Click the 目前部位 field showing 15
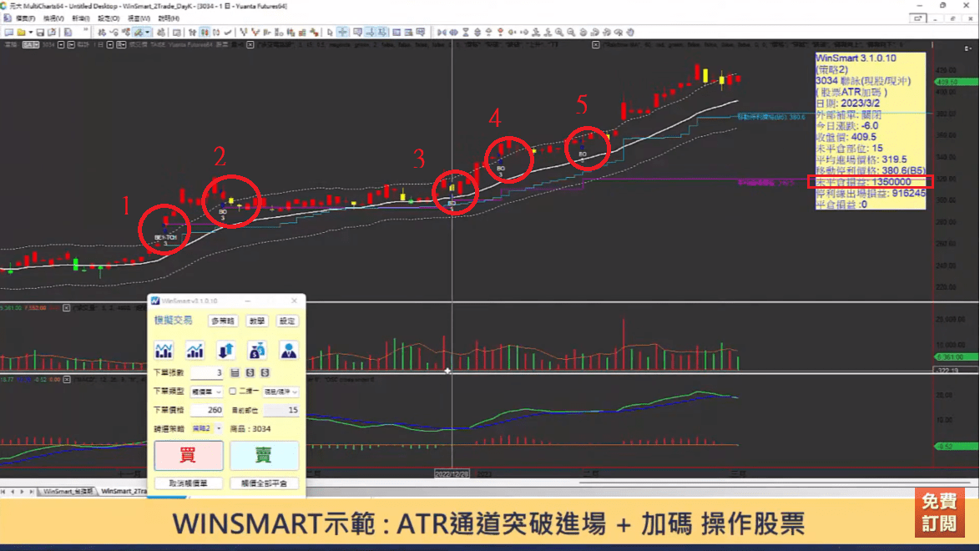980x551 pixels. (x=280, y=410)
